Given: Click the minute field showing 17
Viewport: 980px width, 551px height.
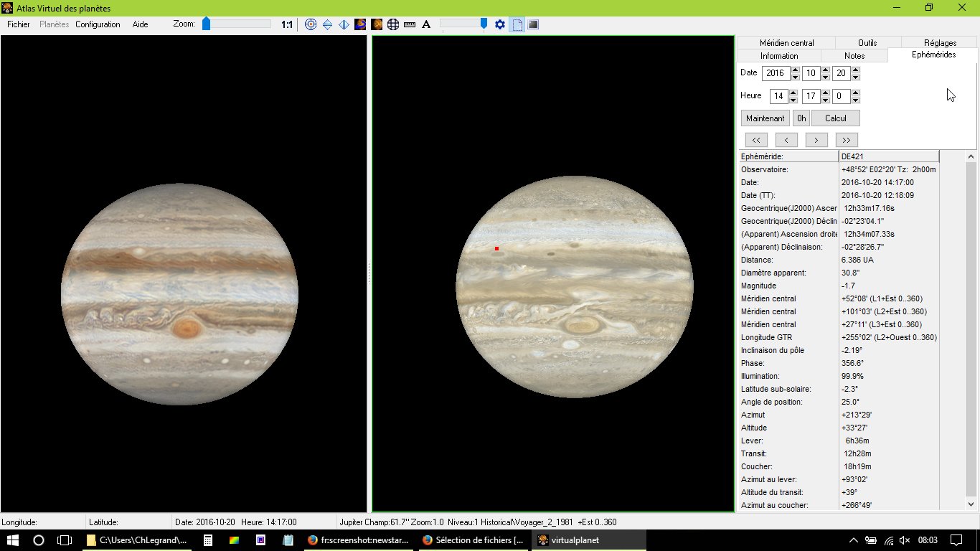Looking at the screenshot, I should (x=811, y=96).
